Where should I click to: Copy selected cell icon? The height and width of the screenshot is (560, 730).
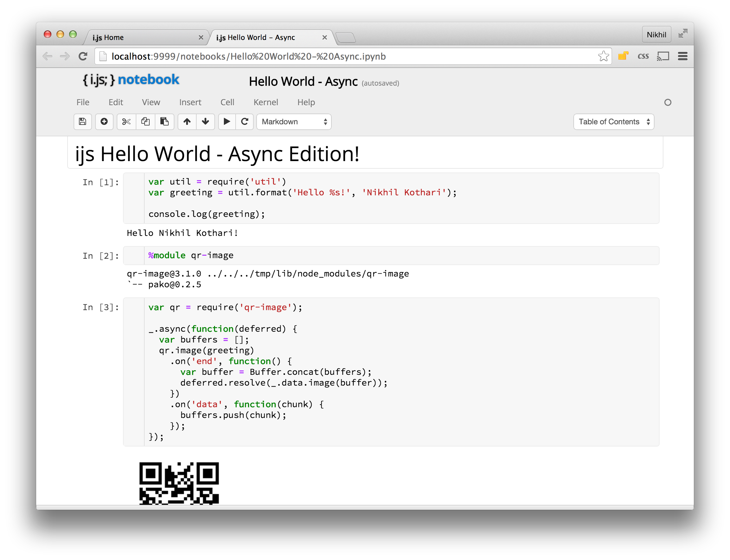click(x=145, y=122)
